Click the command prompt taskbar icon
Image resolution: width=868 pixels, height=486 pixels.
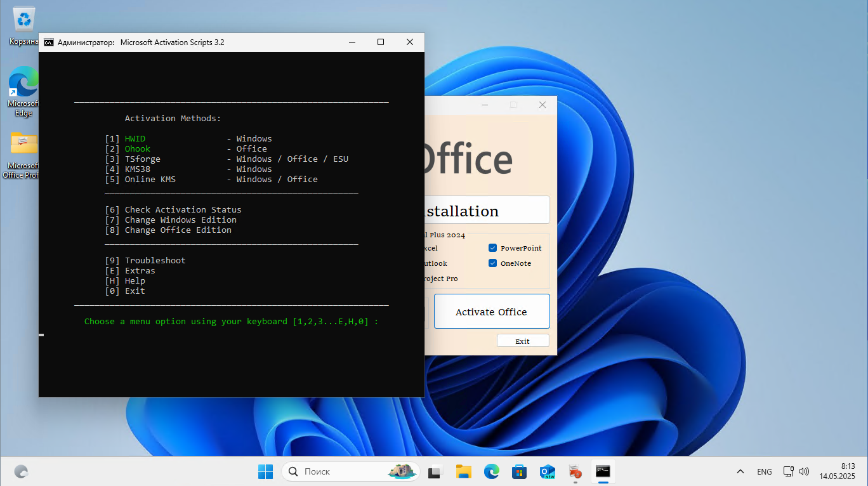(603, 471)
